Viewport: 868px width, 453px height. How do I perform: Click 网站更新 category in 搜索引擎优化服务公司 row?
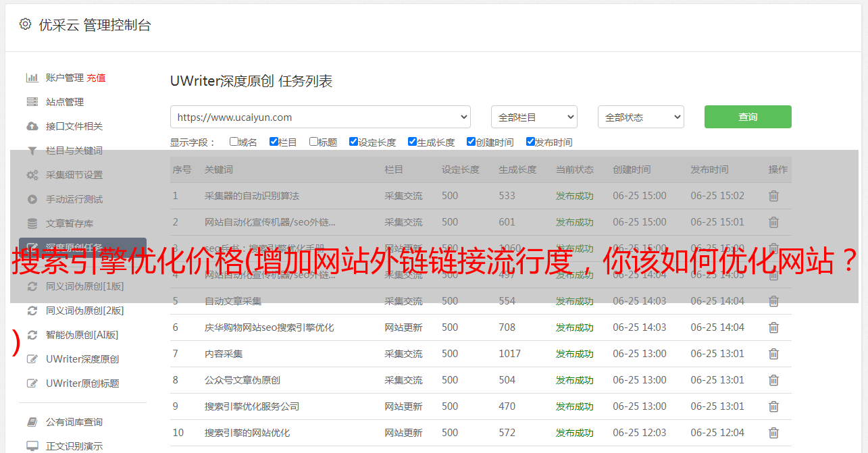403,406
